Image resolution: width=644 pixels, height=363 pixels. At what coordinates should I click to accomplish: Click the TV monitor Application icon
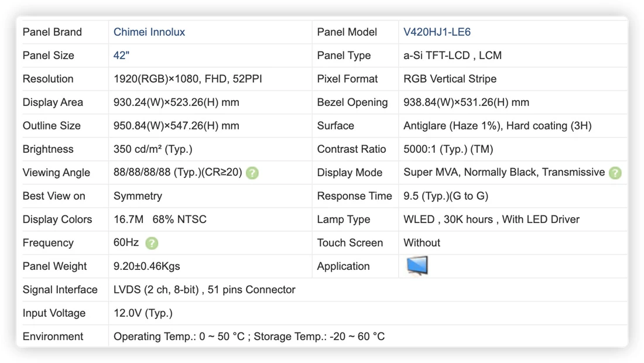click(x=417, y=266)
